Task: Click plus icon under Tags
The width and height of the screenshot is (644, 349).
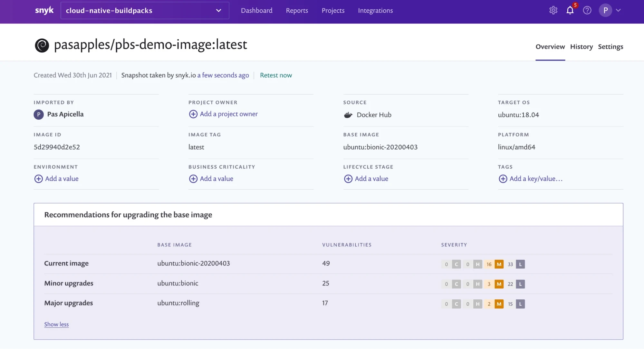Action: click(503, 179)
